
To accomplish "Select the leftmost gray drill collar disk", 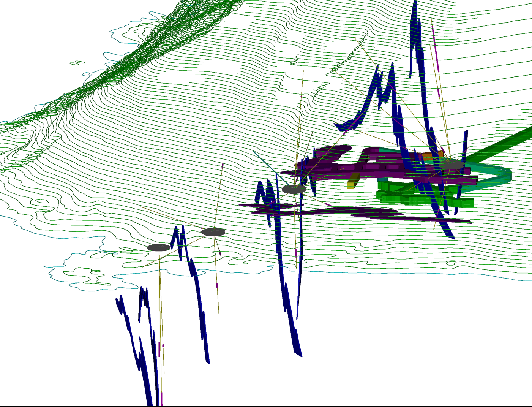I will (159, 248).
